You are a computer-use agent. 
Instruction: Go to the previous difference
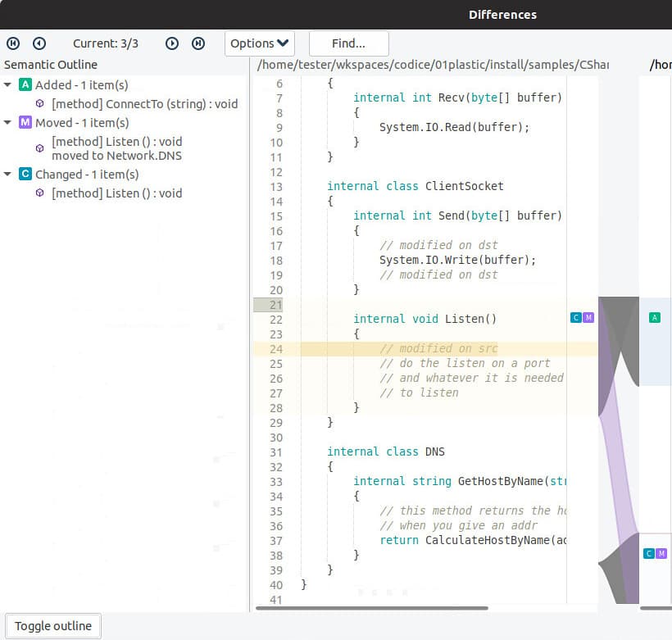tap(38, 43)
